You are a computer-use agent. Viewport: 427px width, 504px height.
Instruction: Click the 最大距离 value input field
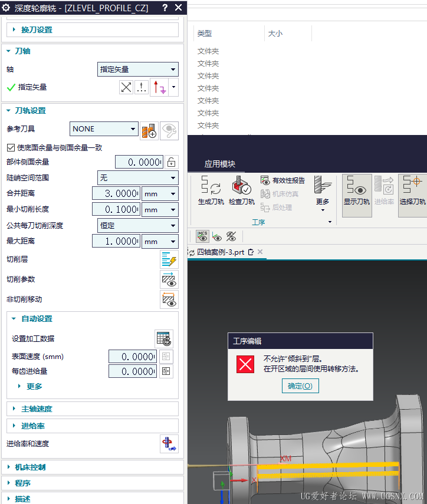tap(116, 241)
